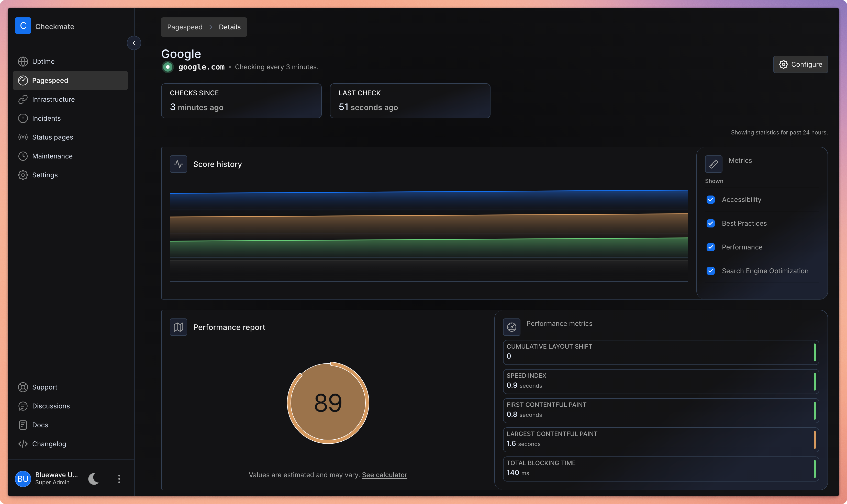
Task: Click the Maintenance clock icon
Action: (x=23, y=156)
